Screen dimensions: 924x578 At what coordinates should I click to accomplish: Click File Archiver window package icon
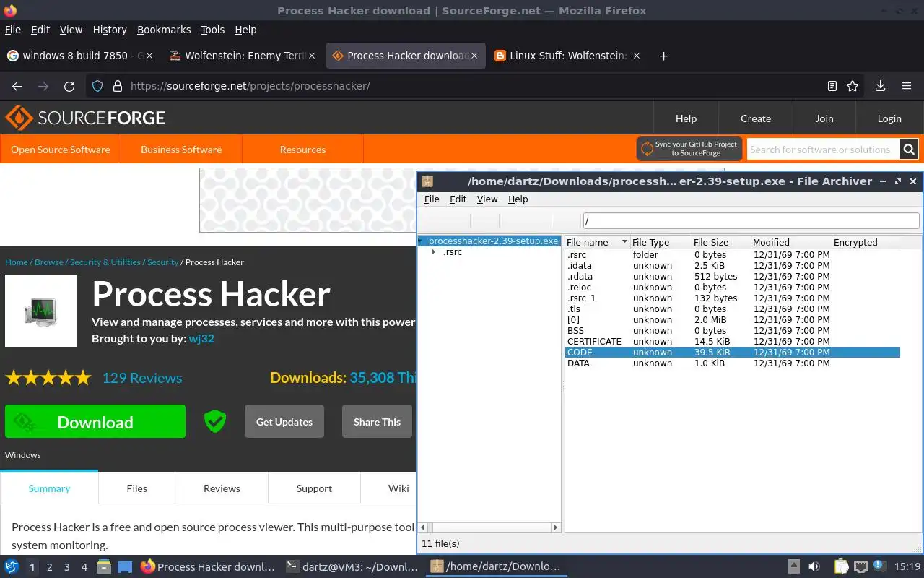[x=427, y=181]
